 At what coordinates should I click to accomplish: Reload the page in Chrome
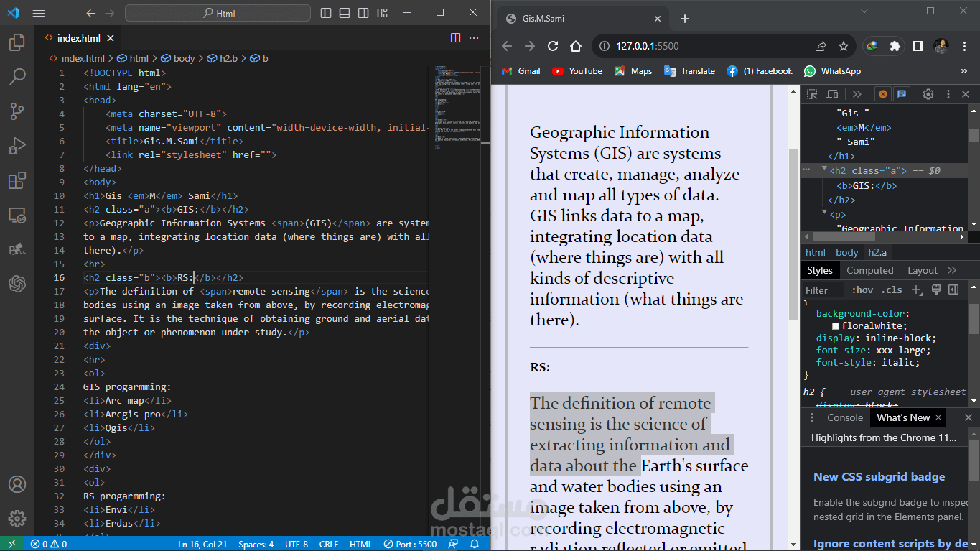pos(553,46)
